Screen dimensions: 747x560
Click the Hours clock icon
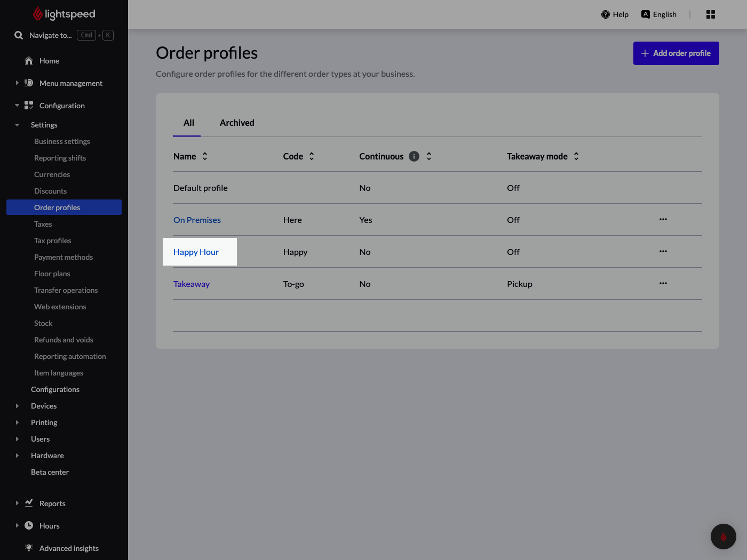(x=29, y=526)
